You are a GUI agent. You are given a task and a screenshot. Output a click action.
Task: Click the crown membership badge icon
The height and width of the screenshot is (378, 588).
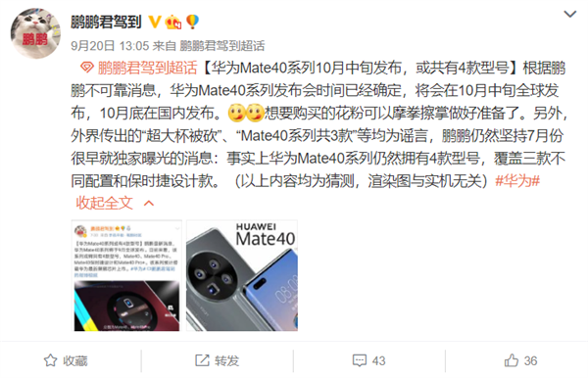pos(173,23)
